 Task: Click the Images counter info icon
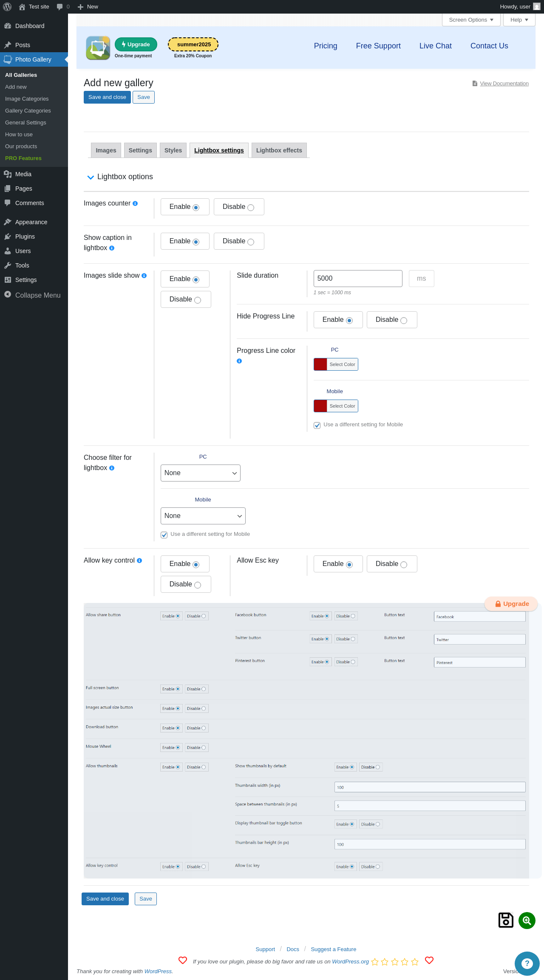click(x=135, y=203)
